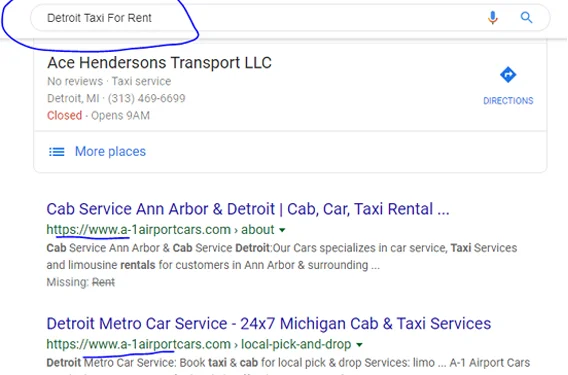The height and width of the screenshot is (375, 568).
Task: Click the Cab Service Ann Arbor snippet text
Action: (282, 257)
